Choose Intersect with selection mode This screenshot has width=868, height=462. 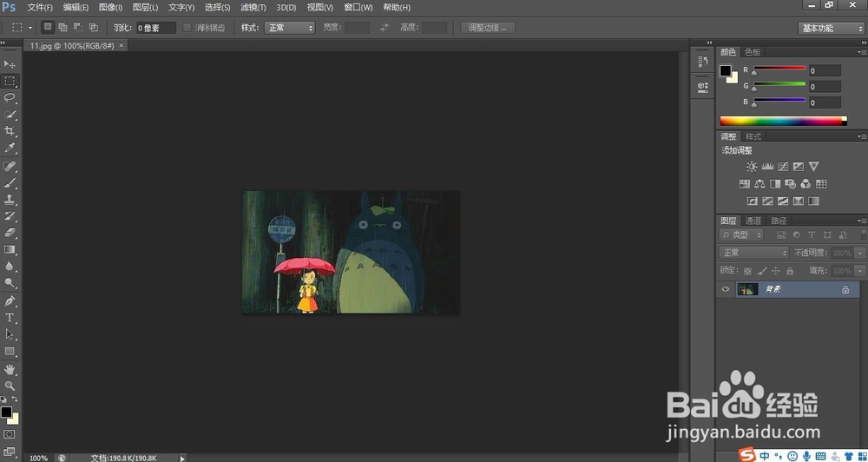[94, 27]
